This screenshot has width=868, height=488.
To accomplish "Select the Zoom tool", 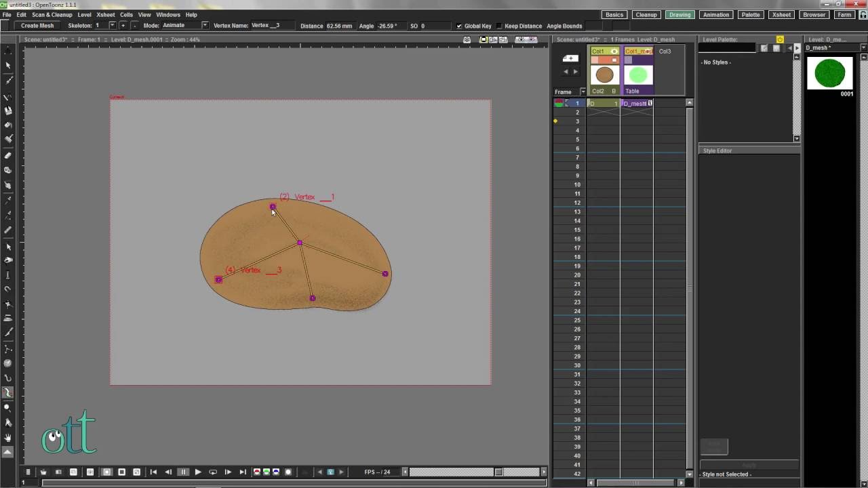I will (x=8, y=407).
